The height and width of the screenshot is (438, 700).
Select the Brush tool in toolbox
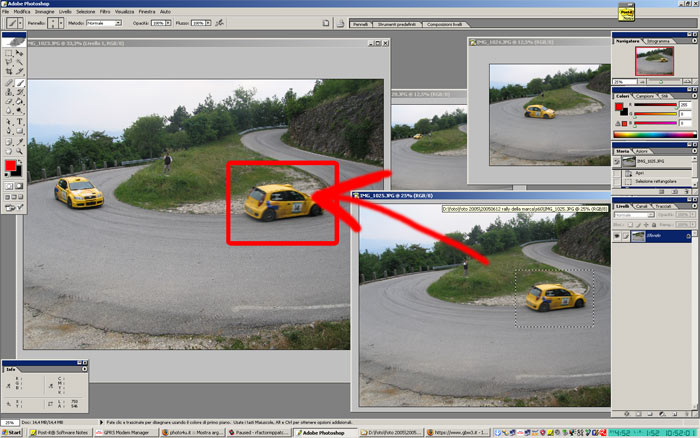(20, 83)
